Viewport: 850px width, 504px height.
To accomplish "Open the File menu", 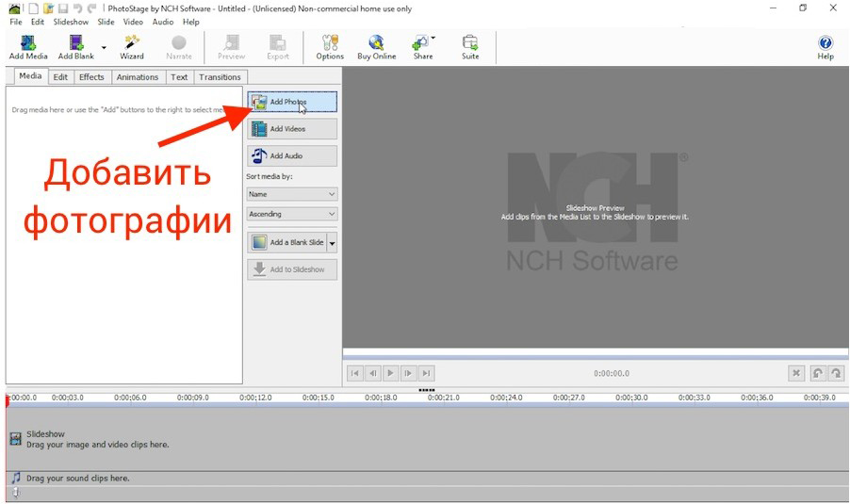I will click(16, 22).
